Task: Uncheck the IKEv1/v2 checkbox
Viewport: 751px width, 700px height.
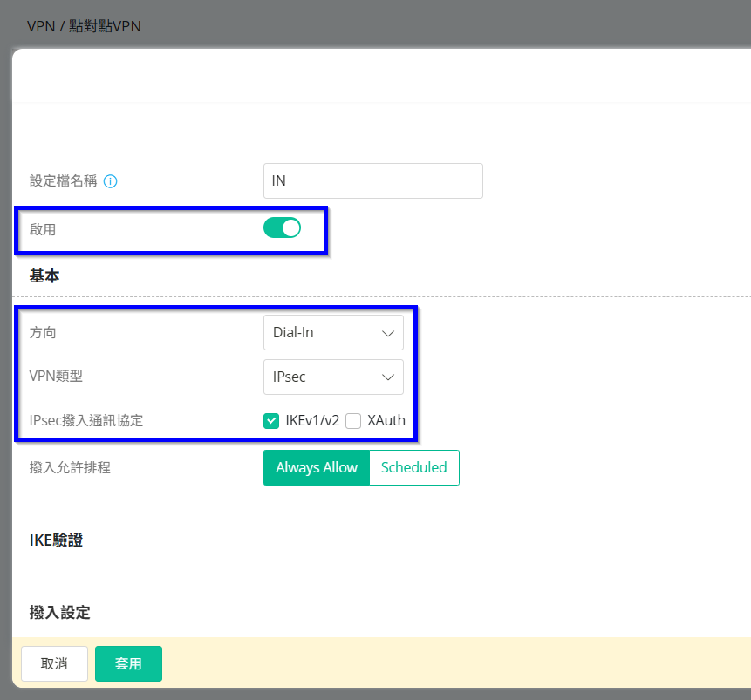Action: (x=271, y=421)
